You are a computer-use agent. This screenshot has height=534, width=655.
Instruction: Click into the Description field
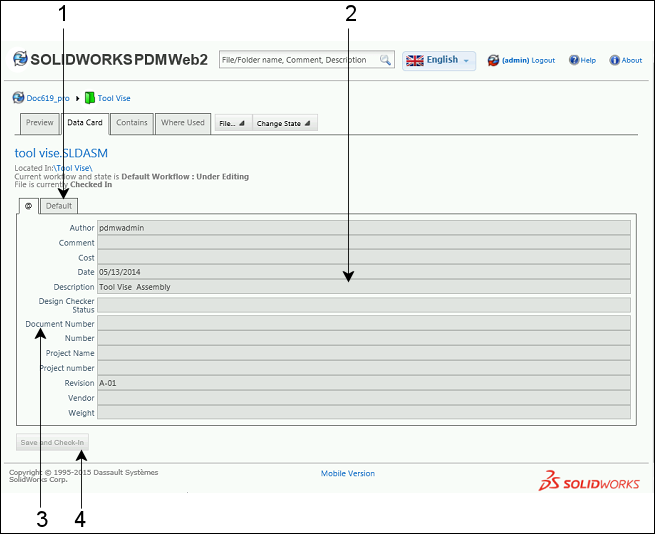tap(364, 287)
